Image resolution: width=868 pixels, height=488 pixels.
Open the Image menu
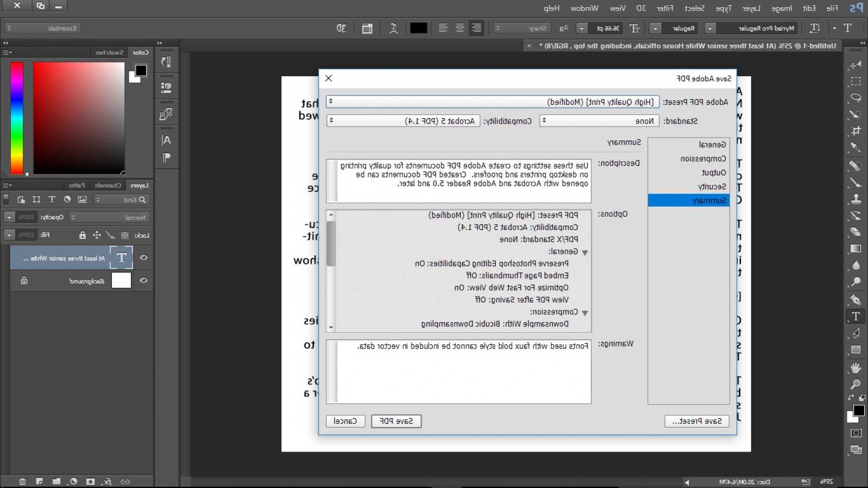click(x=782, y=8)
